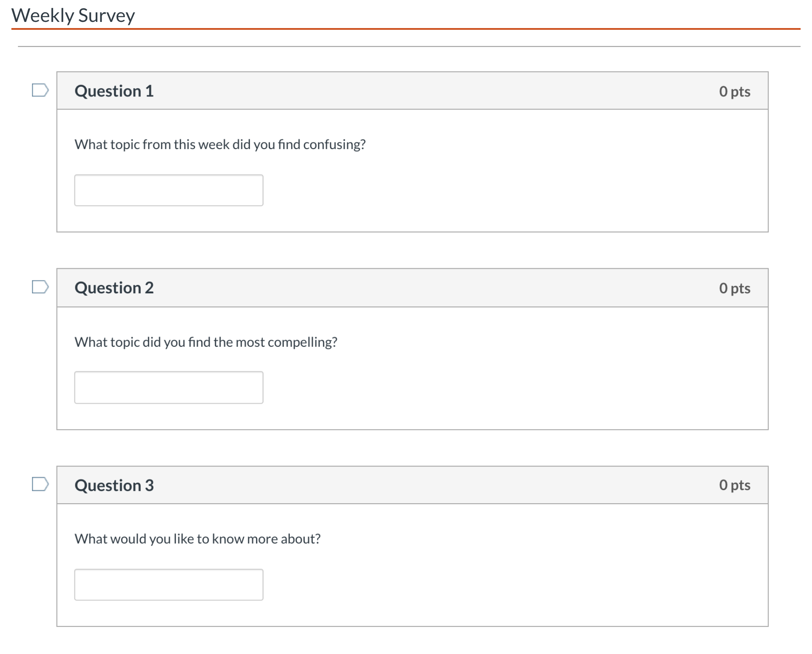Click the answer field for the confusing topic question
This screenshot has height=654, width=812.
point(169,190)
